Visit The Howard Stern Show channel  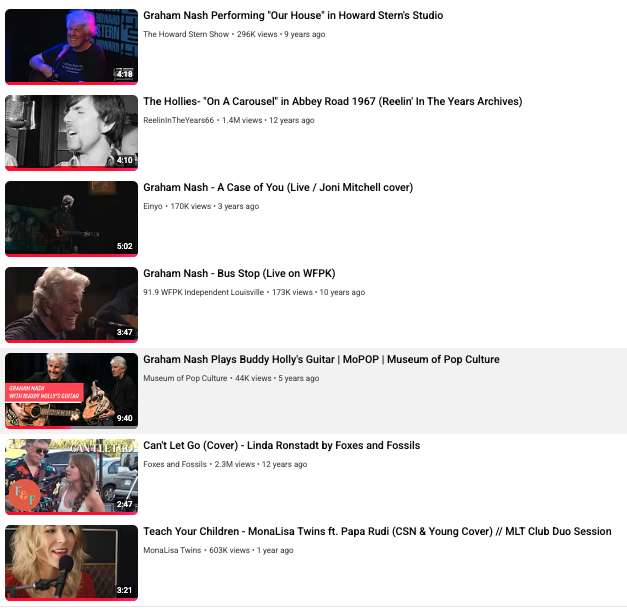click(186, 34)
